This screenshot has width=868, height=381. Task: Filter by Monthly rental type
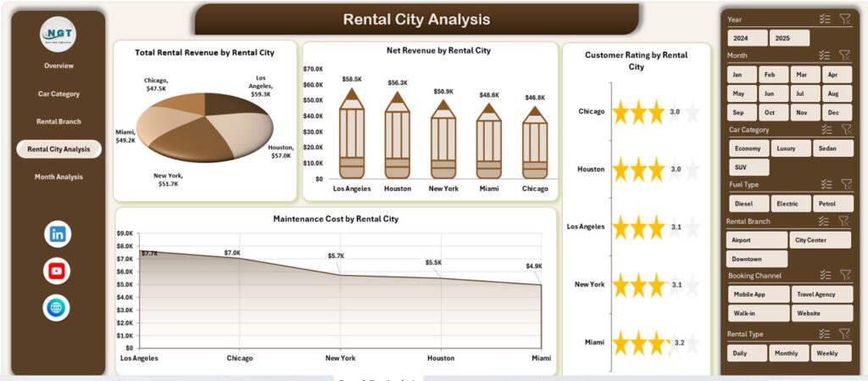789,353
